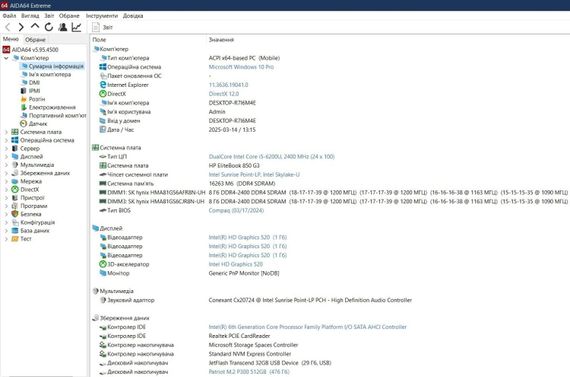
Task: Expand DirectX tree node
Action: (6, 189)
